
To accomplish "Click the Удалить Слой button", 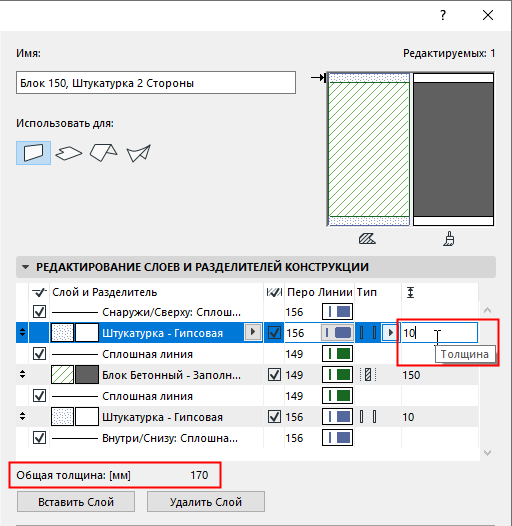I will point(206,502).
